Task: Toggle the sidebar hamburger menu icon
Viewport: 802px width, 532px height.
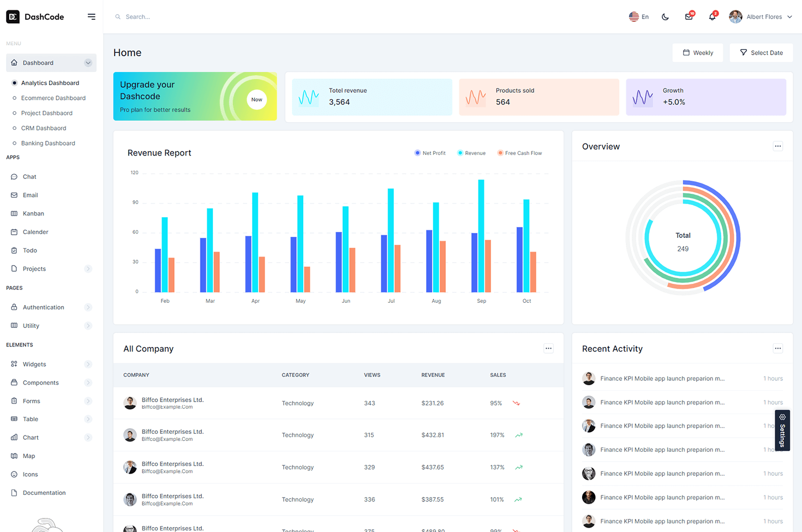Action: 92,17
